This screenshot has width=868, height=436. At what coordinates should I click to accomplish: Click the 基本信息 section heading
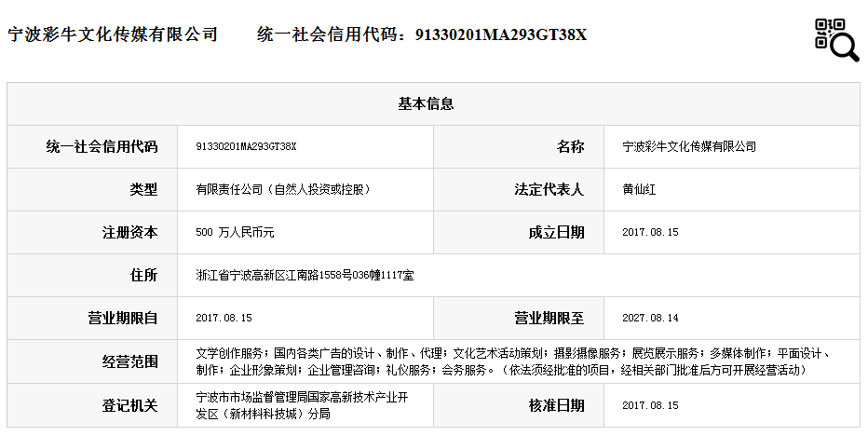[426, 103]
